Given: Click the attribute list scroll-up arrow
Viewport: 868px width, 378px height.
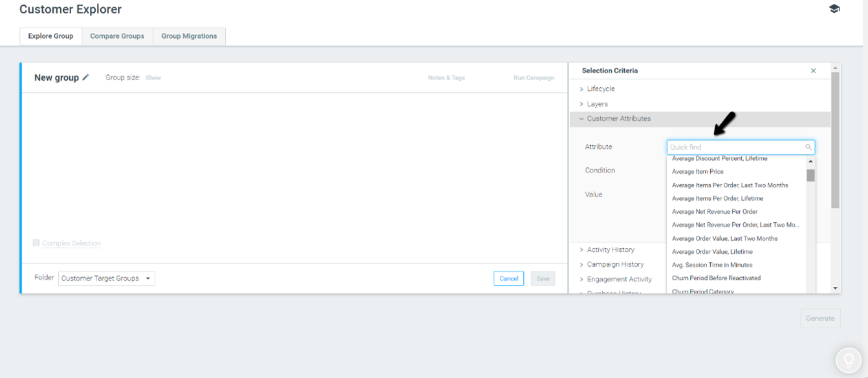Looking at the screenshot, I should click(x=810, y=162).
